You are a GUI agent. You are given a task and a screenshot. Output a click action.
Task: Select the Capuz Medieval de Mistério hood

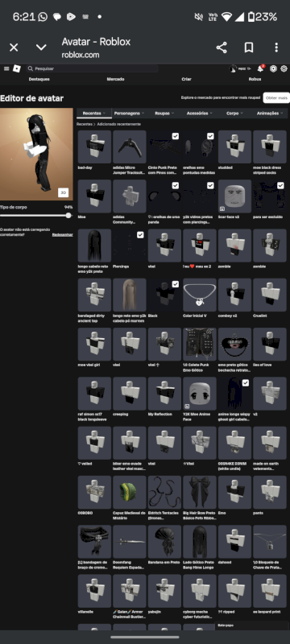coord(130,492)
